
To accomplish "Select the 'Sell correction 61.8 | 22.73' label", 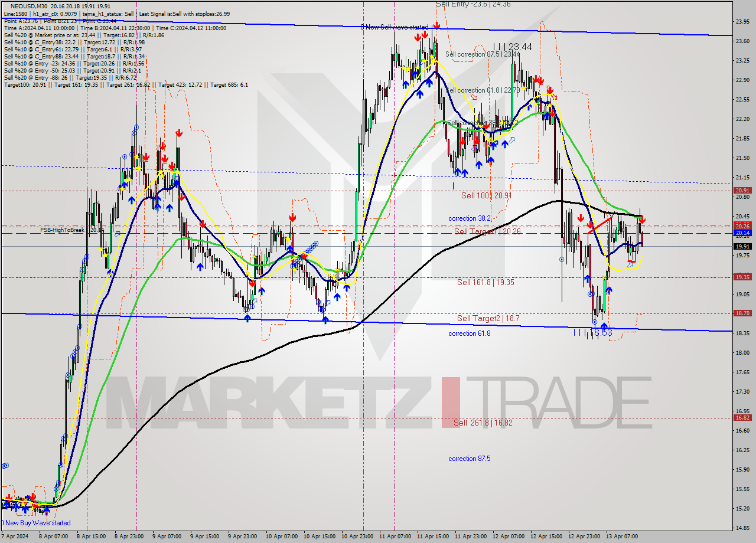I will pos(483,90).
